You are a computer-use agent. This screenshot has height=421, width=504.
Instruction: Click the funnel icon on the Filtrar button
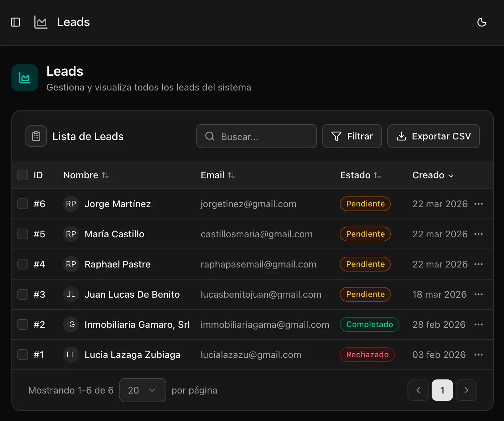click(x=336, y=136)
